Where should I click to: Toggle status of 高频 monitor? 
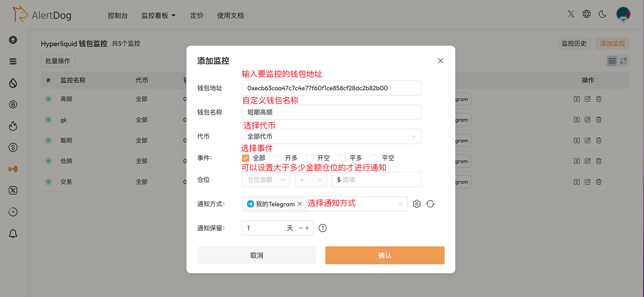click(x=48, y=99)
